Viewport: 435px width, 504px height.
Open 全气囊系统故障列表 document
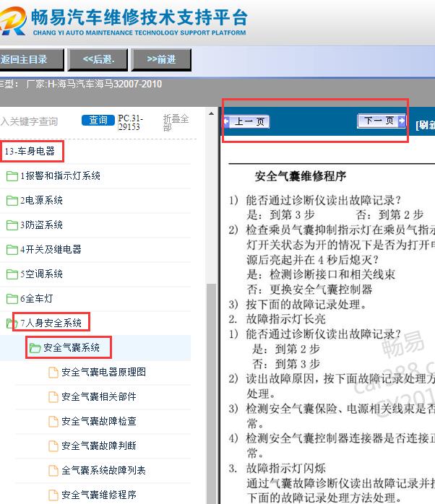[103, 471]
